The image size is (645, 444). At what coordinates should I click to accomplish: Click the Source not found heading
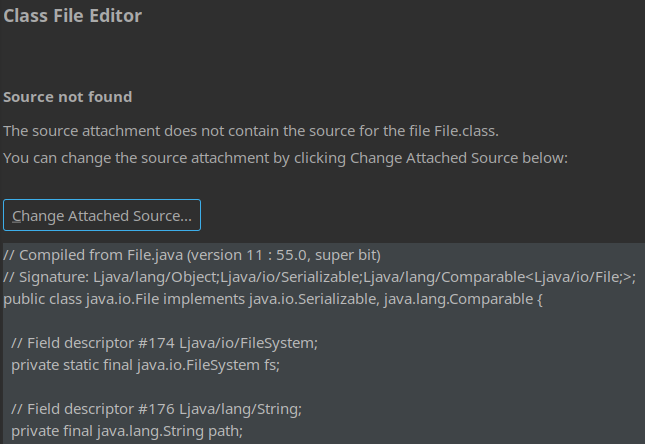(x=68, y=98)
